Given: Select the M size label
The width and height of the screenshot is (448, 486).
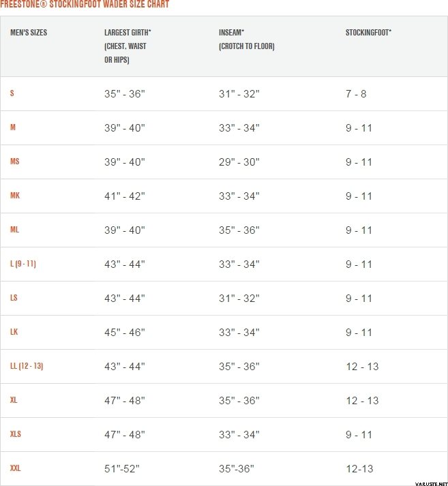Looking at the screenshot, I should coord(13,127).
